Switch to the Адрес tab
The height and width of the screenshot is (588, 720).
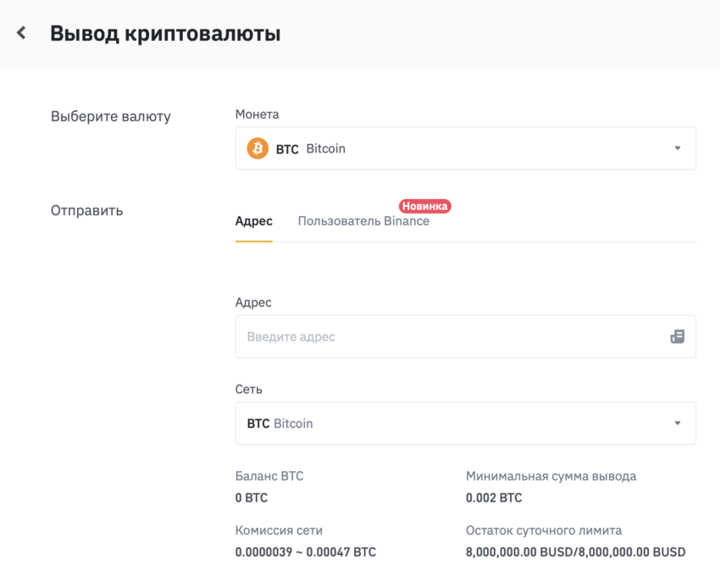(x=253, y=221)
